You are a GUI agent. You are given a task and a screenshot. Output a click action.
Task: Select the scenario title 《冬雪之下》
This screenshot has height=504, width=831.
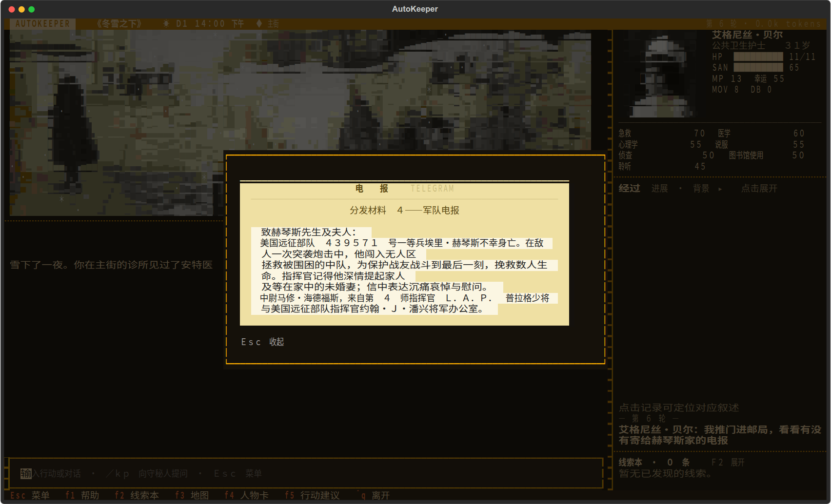[x=119, y=23]
